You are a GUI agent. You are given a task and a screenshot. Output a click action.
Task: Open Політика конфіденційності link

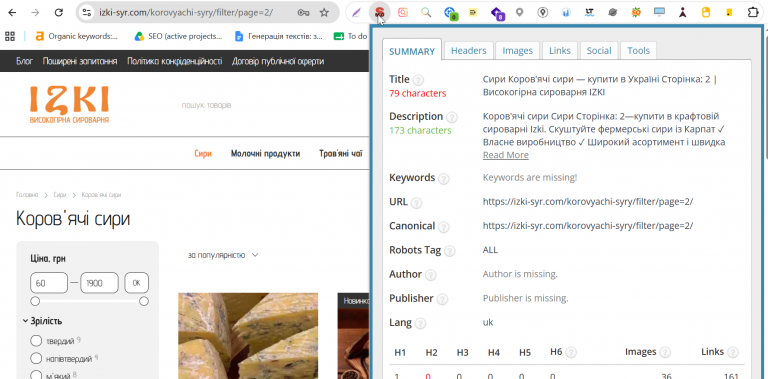[x=174, y=62]
